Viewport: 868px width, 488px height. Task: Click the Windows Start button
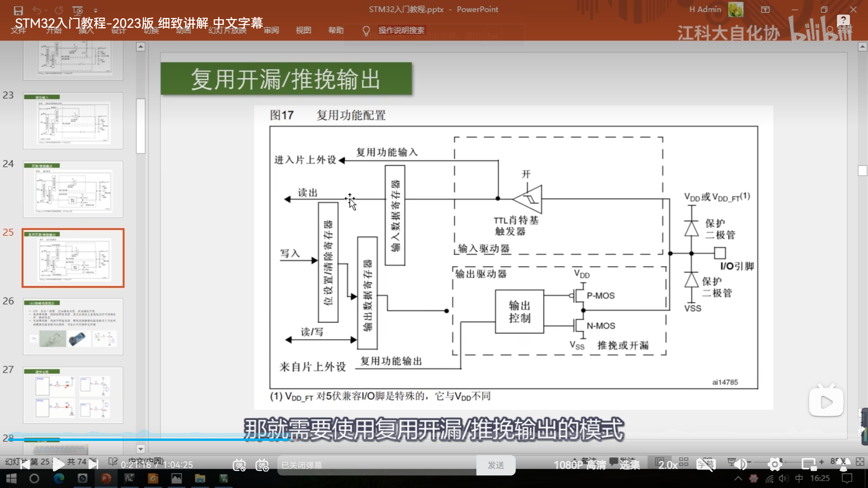point(11,479)
